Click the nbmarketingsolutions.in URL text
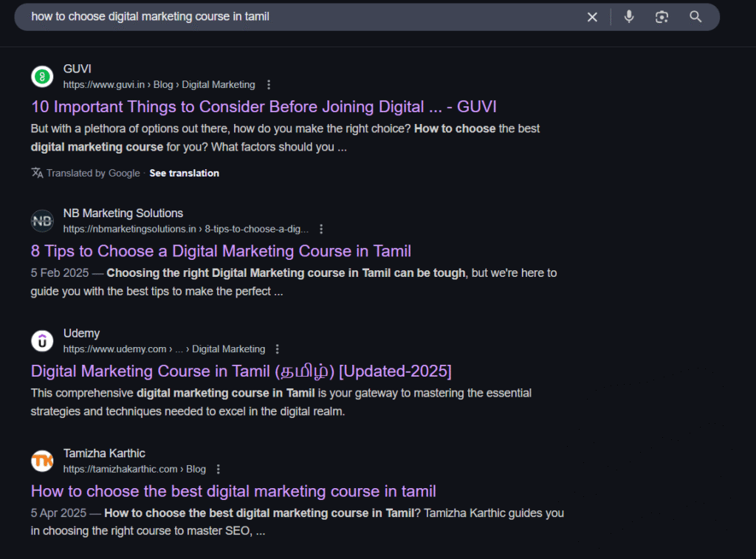Screen dimensions: 756x559 pyautogui.click(x=185, y=229)
